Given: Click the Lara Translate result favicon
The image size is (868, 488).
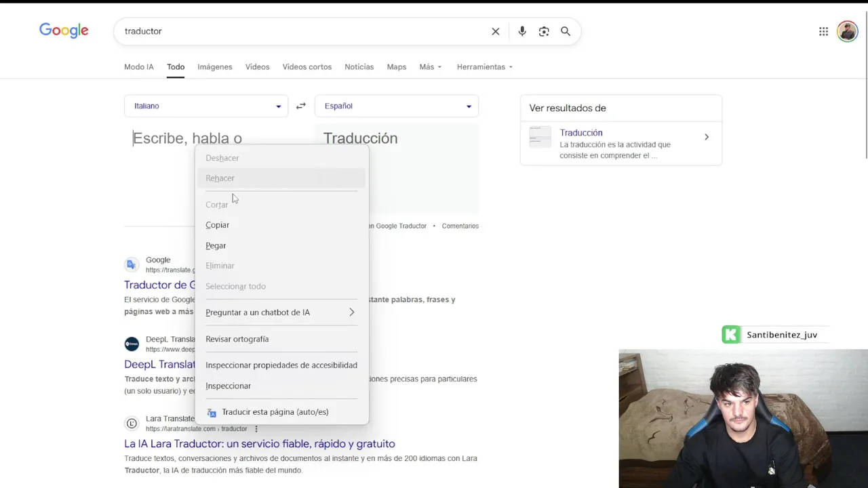Looking at the screenshot, I should point(132,424).
